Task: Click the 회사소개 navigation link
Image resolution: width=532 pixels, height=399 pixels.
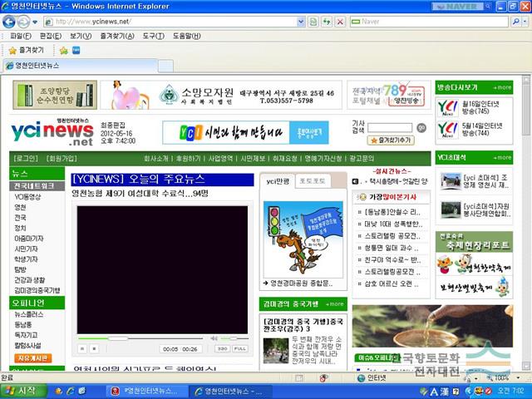Action: 156,159
